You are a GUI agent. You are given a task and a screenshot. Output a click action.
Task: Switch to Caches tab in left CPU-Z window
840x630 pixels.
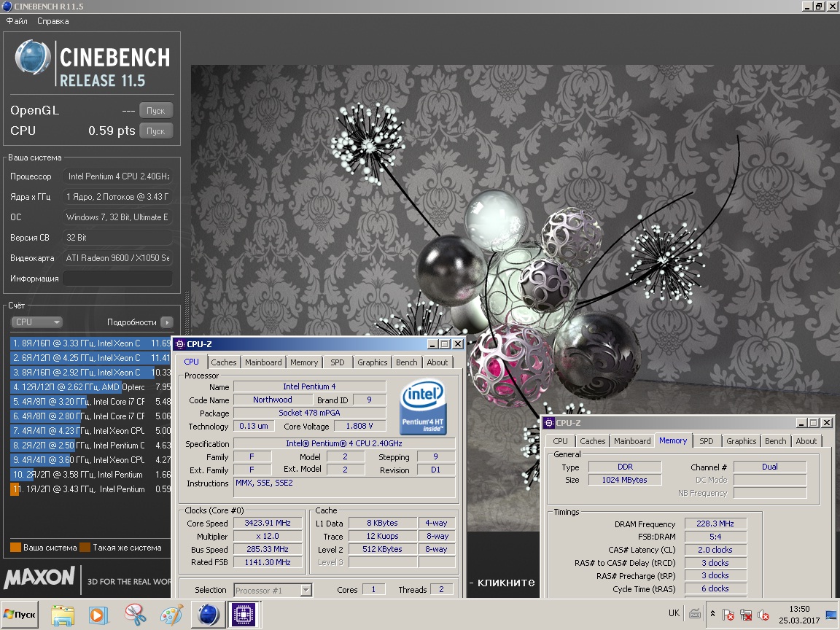223,362
